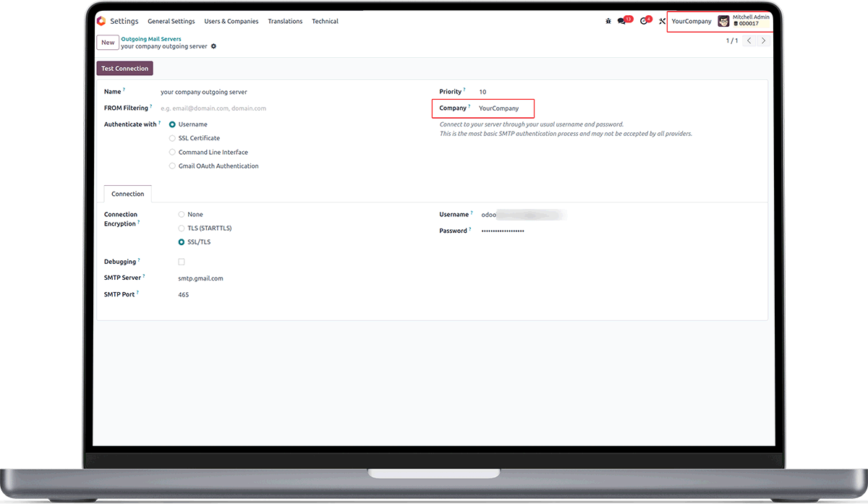Choose SSL/TLS encryption

(x=182, y=242)
